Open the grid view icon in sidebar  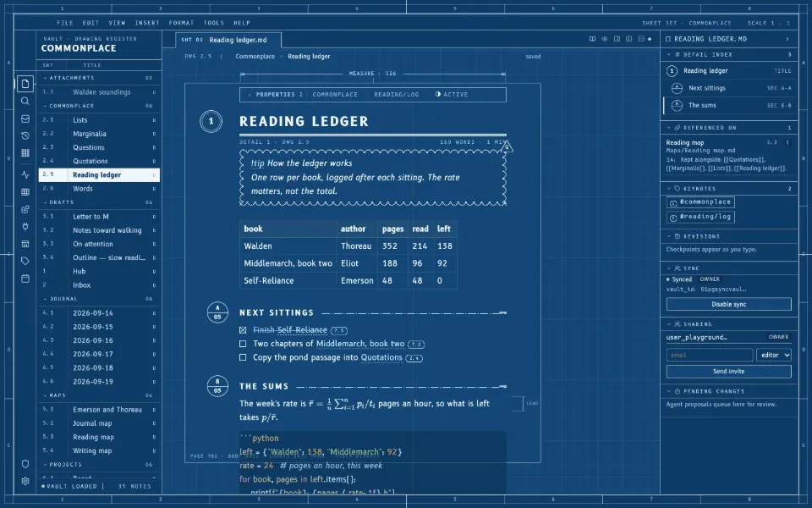point(25,153)
